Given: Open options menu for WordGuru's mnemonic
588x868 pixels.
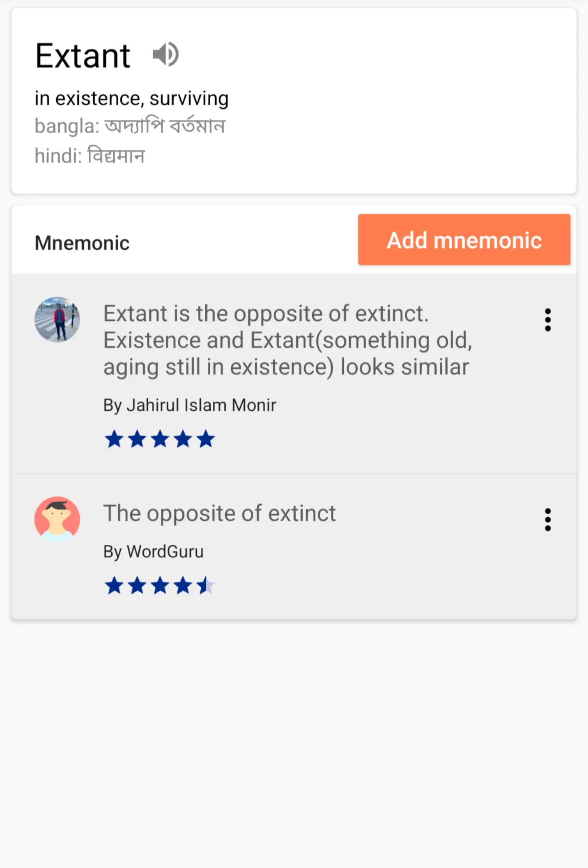Looking at the screenshot, I should coord(548,519).
